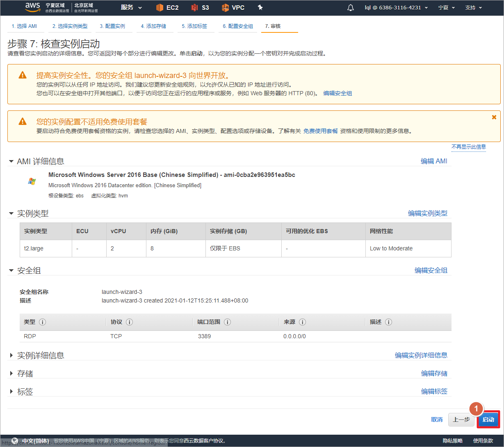Viewport: 504px width, 447px height.
Task: Click 编辑安全组 link in security warning
Action: (x=338, y=93)
